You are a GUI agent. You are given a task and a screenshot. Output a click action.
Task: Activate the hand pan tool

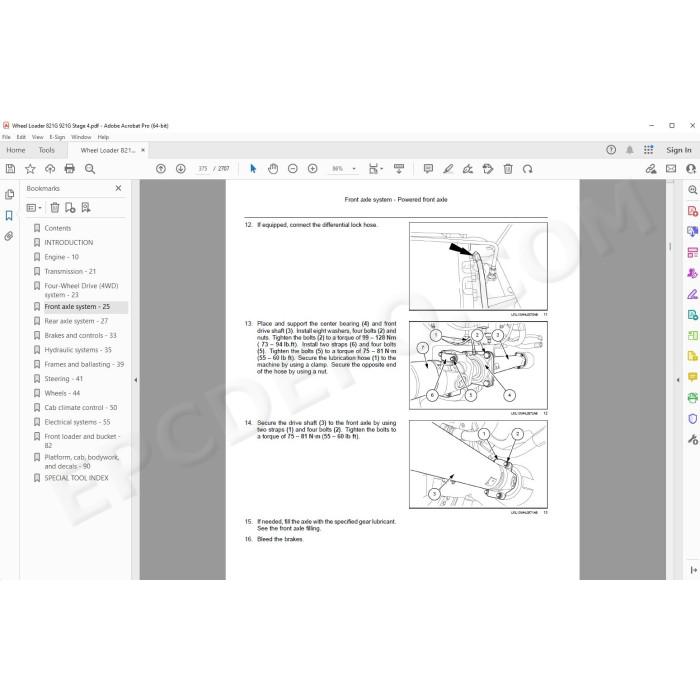point(273,169)
